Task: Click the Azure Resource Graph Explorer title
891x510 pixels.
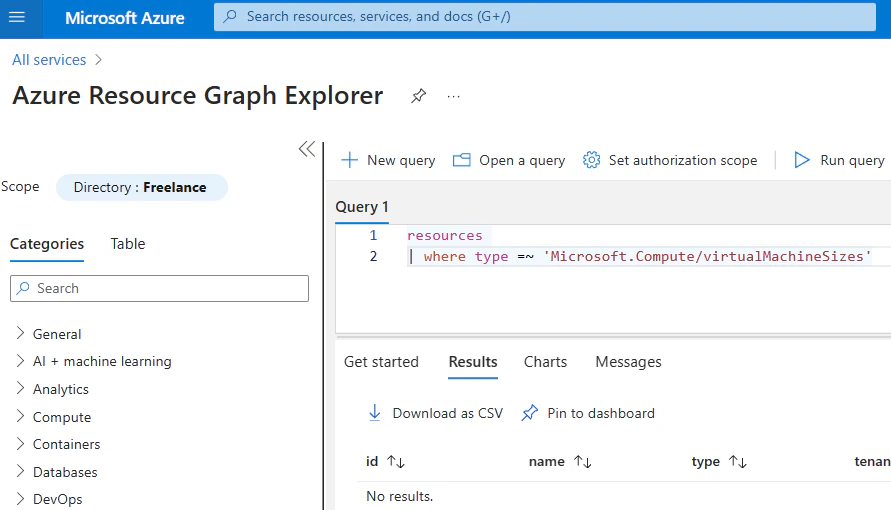Action: (198, 95)
